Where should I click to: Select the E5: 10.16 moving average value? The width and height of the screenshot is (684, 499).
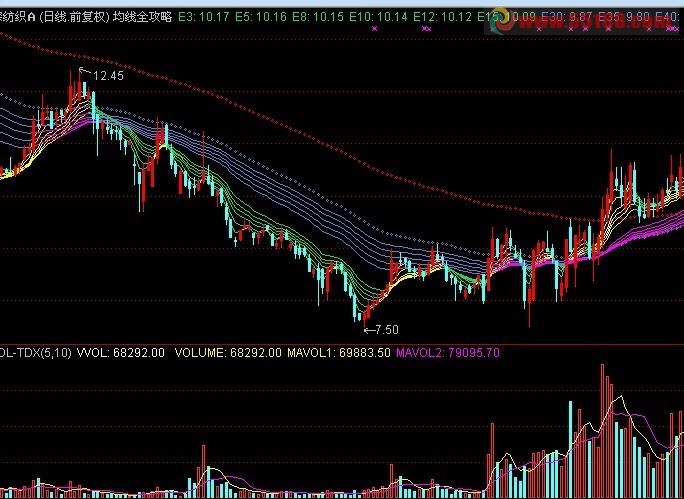(261, 17)
